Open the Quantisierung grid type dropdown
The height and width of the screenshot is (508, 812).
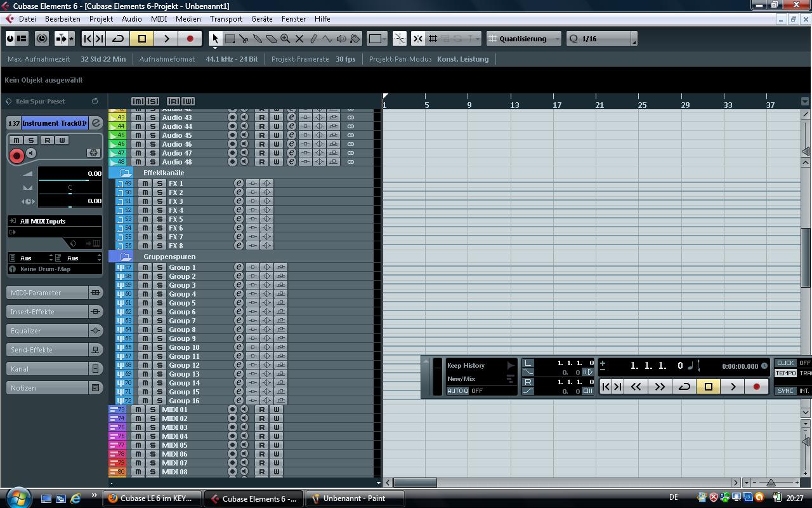point(524,39)
